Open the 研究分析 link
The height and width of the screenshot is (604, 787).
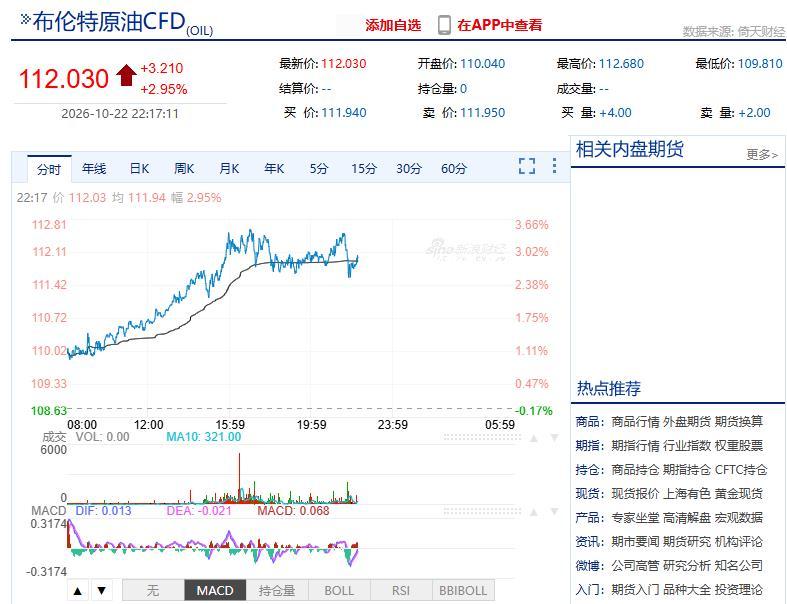point(687,566)
